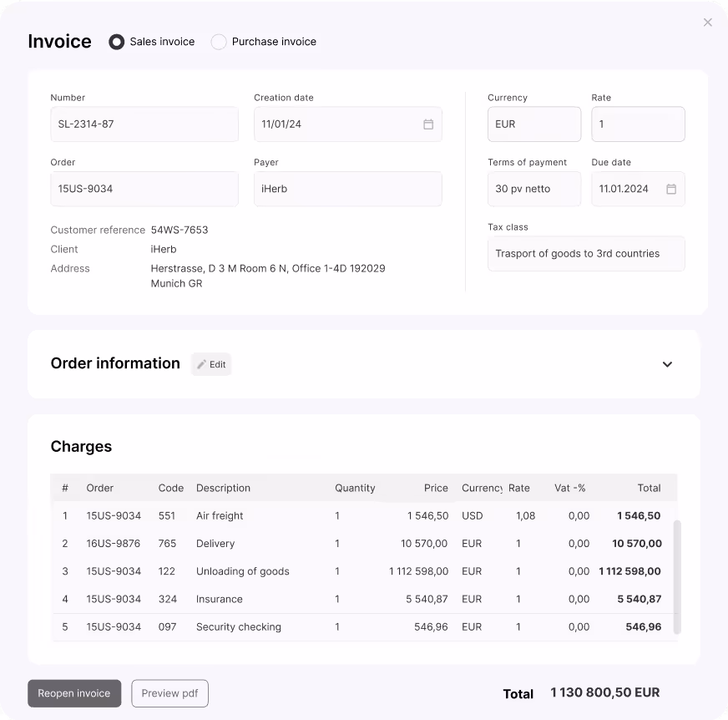Open the Terms of payment field
Image resolution: width=728 pixels, height=720 pixels.
533,189
